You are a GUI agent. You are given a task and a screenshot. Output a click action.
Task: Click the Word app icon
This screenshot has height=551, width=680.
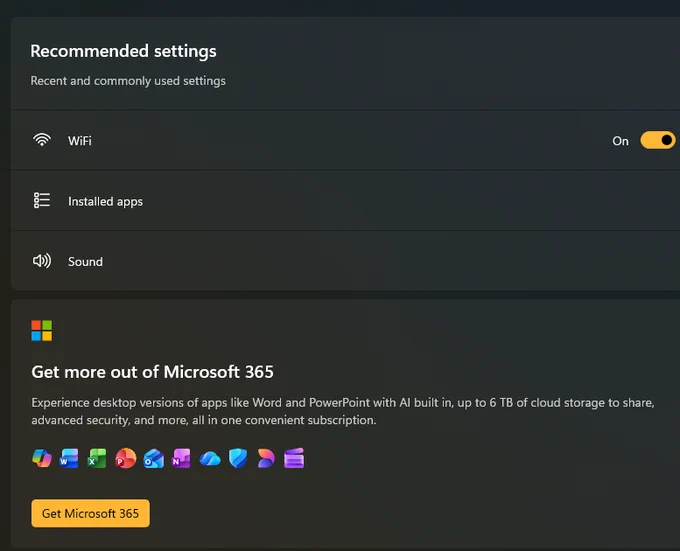click(69, 458)
